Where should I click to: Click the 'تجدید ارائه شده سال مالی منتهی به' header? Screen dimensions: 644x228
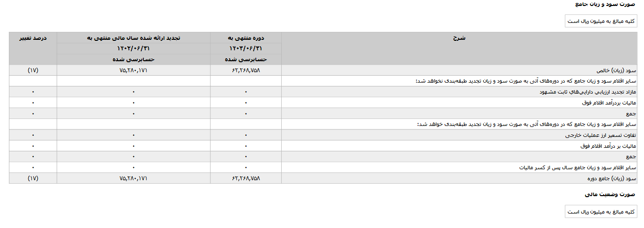click(x=133, y=38)
